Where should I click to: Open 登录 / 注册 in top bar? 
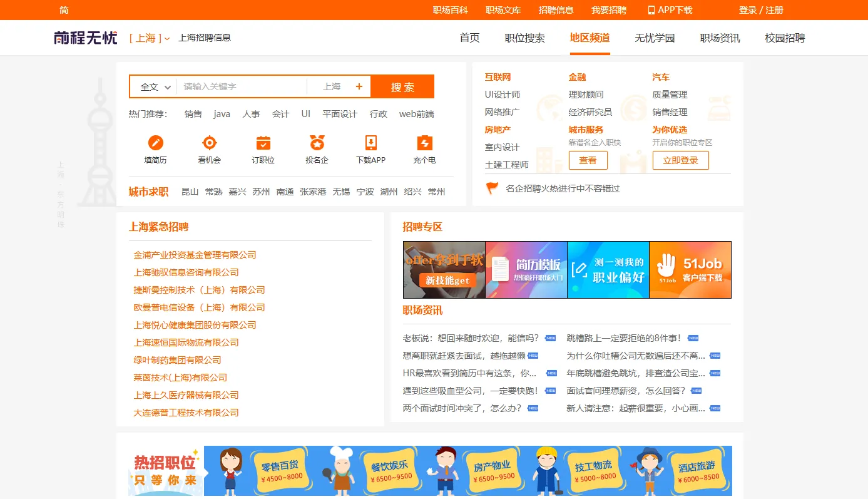(761, 10)
